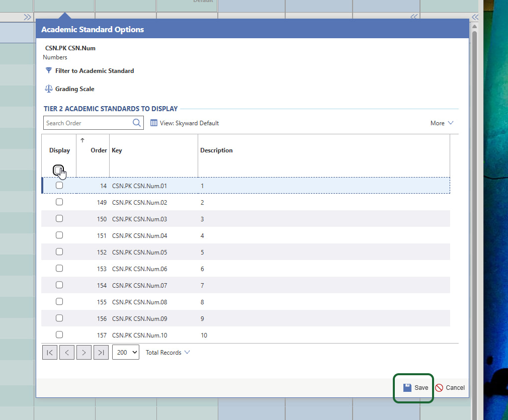Click the columns view icon
Image resolution: width=508 pixels, height=420 pixels.
point(154,123)
